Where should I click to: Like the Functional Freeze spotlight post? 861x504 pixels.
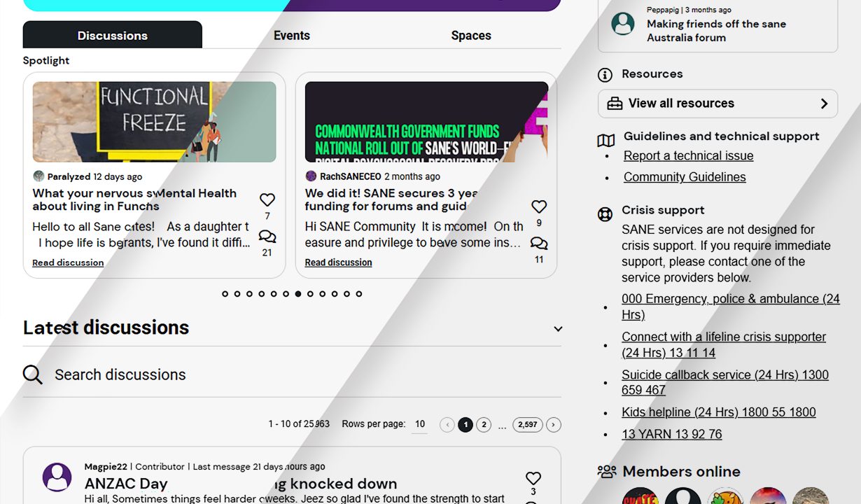pyautogui.click(x=267, y=199)
